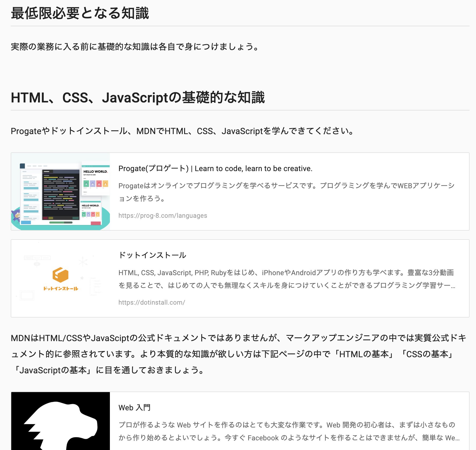Select heading HTML、CSS、JavaScriptの基礎的な知識

138,97
